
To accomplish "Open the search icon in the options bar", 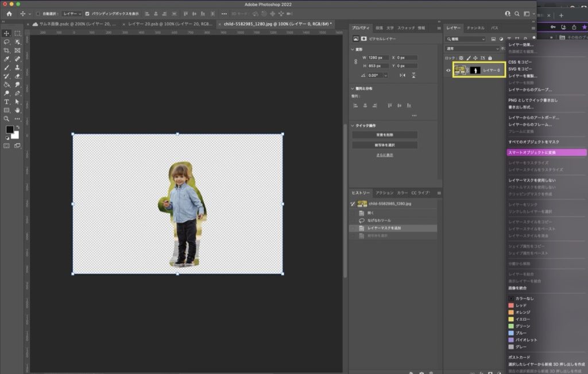I will [x=517, y=14].
